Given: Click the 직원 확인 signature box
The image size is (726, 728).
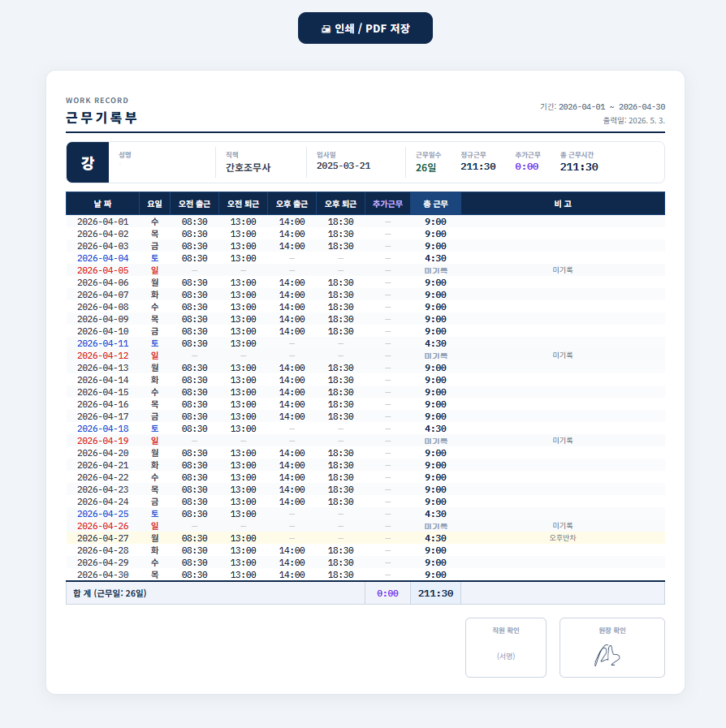Looking at the screenshot, I should (506, 647).
